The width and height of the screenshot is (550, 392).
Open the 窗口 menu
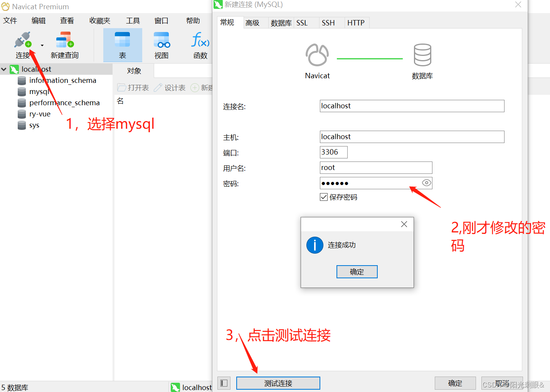click(x=161, y=20)
